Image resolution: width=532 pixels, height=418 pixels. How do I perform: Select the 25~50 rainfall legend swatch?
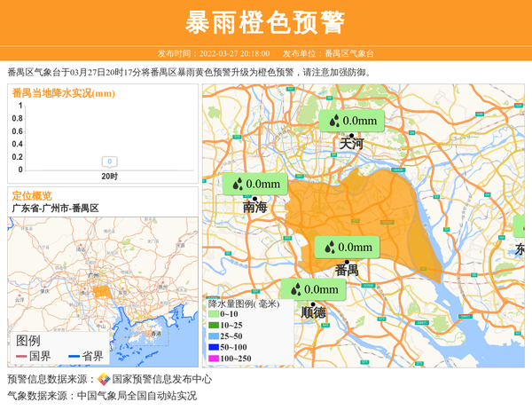tap(213, 336)
